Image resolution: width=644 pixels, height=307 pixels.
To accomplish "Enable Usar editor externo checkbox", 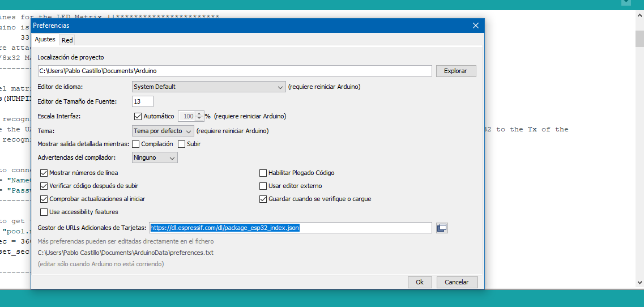I will [x=263, y=186].
